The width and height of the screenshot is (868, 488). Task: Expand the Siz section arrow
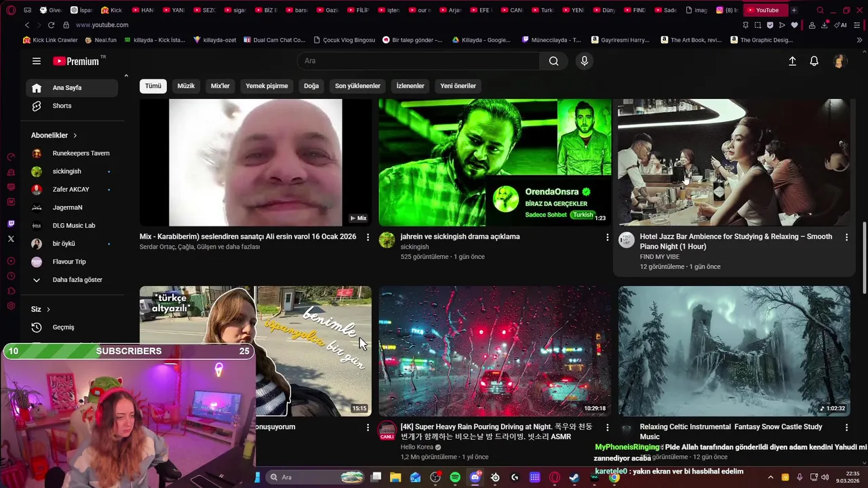(48, 310)
